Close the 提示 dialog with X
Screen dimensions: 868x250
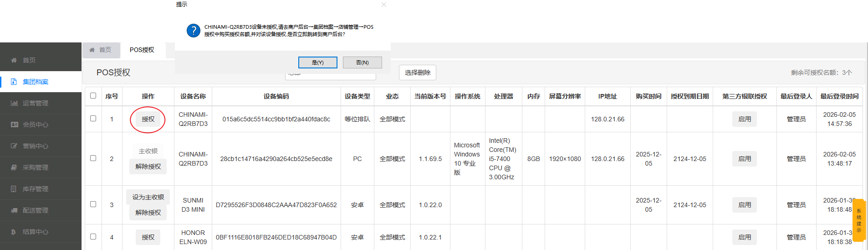click(x=384, y=5)
